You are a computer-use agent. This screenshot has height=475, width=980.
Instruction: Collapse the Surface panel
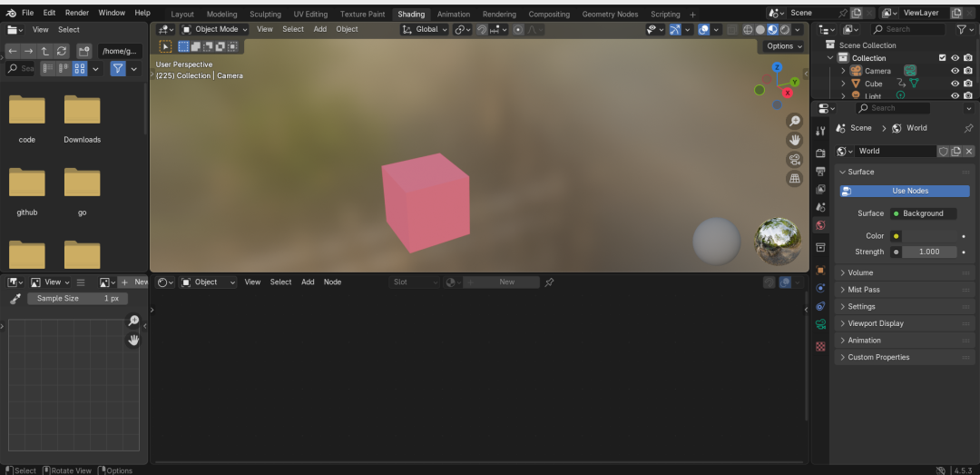tap(905, 172)
